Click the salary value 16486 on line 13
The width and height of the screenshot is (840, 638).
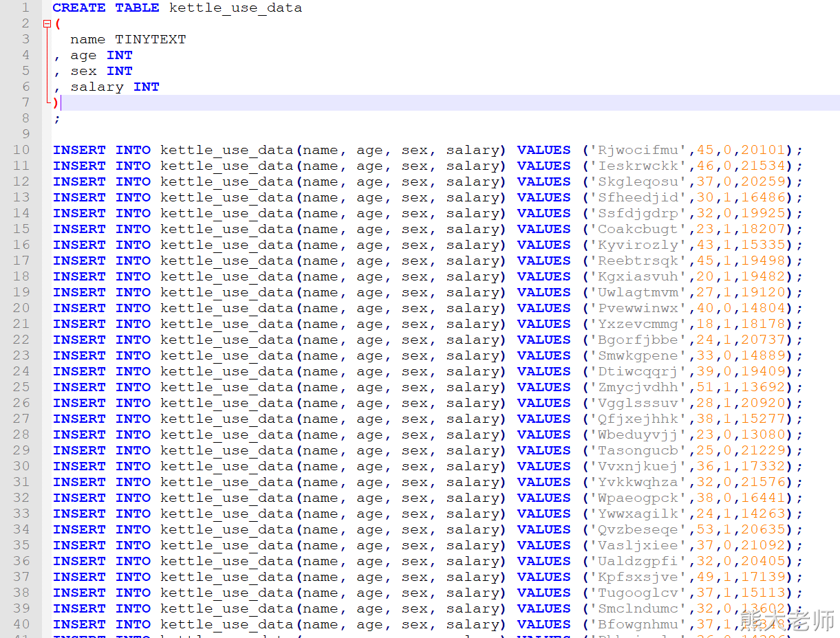(763, 198)
